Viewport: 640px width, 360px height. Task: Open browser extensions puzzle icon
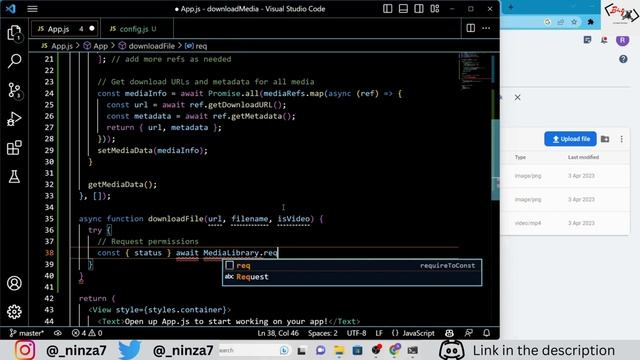click(590, 22)
